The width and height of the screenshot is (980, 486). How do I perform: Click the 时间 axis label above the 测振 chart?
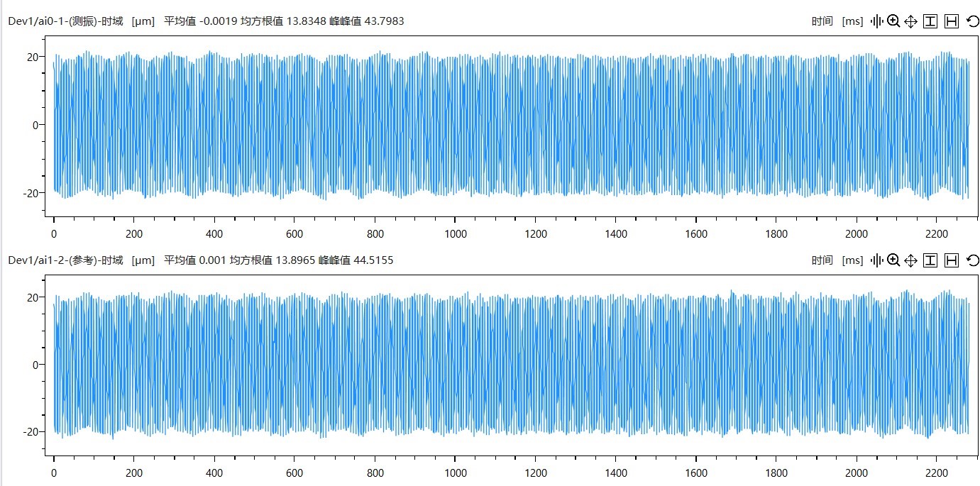coord(822,21)
